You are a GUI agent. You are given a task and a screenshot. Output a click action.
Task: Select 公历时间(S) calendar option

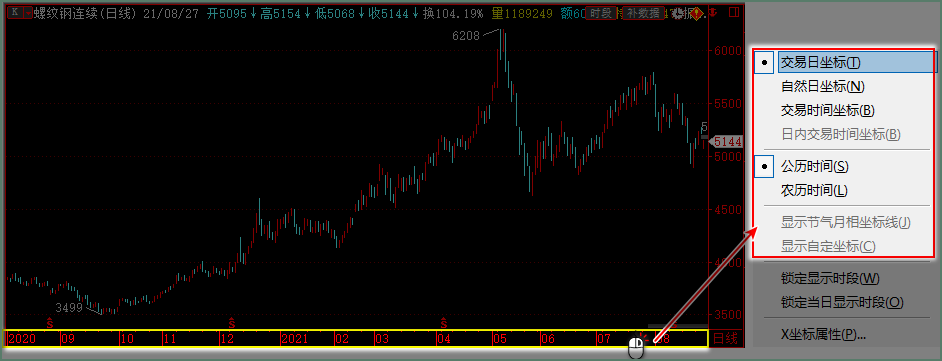[x=814, y=166]
